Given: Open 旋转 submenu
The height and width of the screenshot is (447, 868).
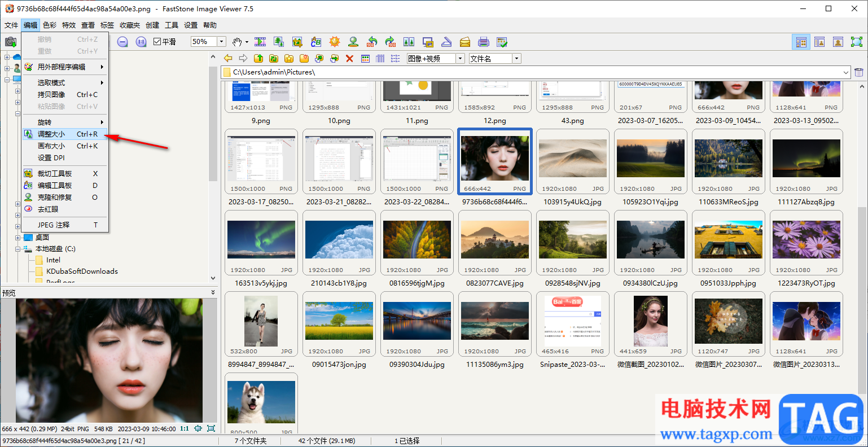Looking at the screenshot, I should [65, 122].
